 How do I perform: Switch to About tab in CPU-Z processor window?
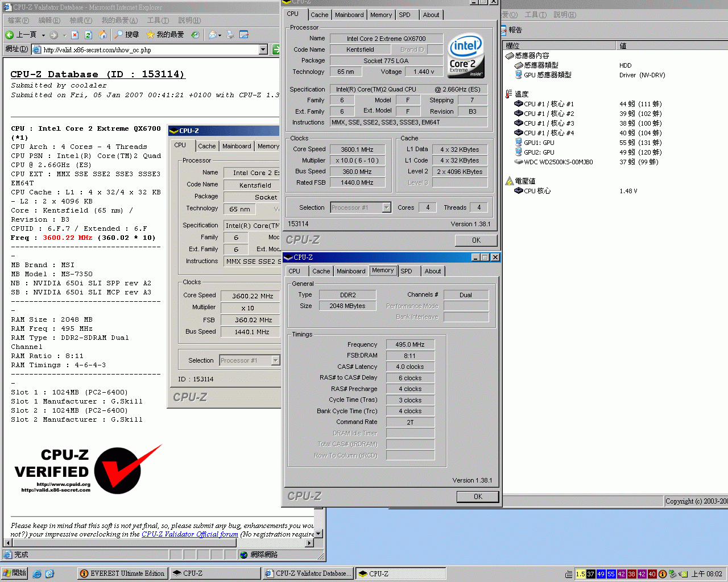431,15
